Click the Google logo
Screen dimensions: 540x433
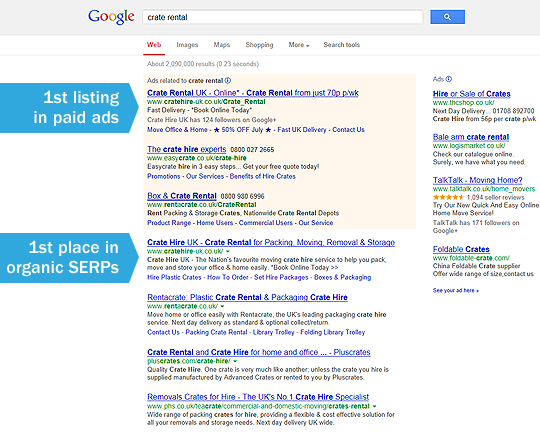pos(111,17)
